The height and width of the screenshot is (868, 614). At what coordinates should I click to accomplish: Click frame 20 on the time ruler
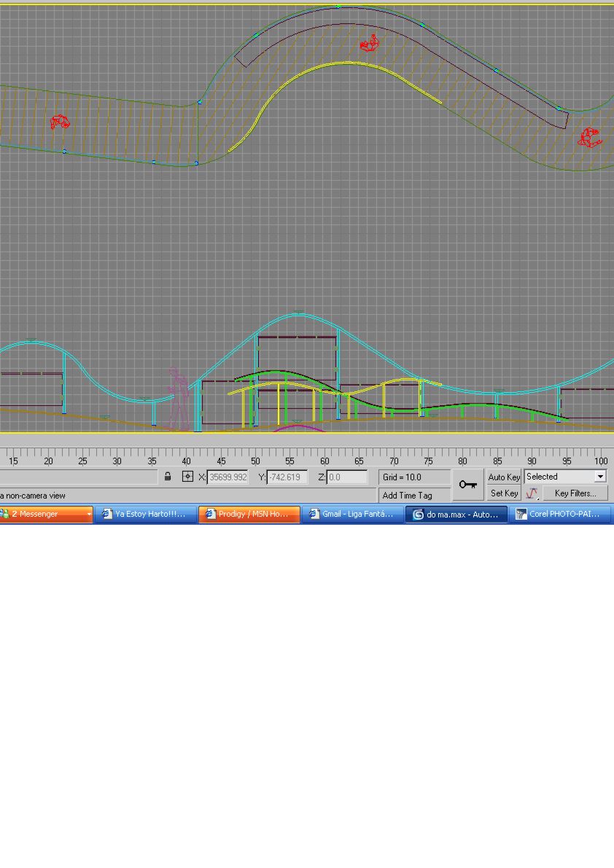[x=48, y=461]
